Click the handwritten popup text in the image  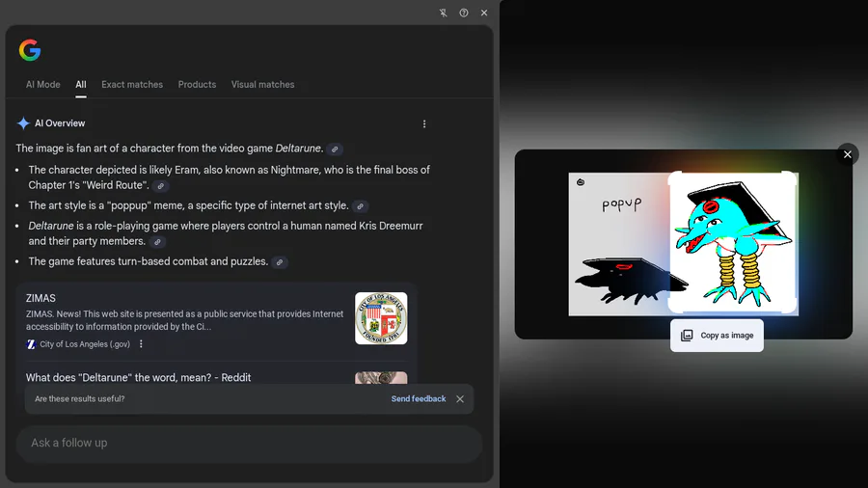(622, 204)
